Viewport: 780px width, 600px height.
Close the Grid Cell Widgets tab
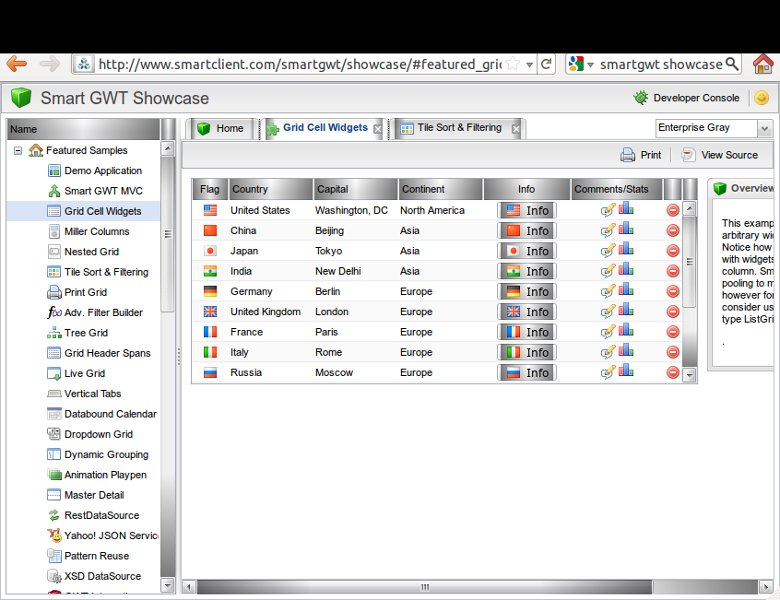(x=377, y=129)
